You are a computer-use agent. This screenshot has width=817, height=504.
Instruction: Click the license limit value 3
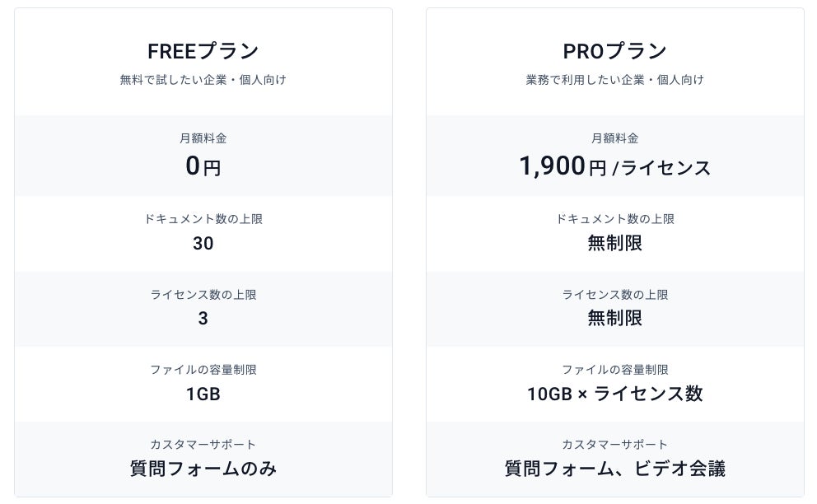pyautogui.click(x=203, y=318)
